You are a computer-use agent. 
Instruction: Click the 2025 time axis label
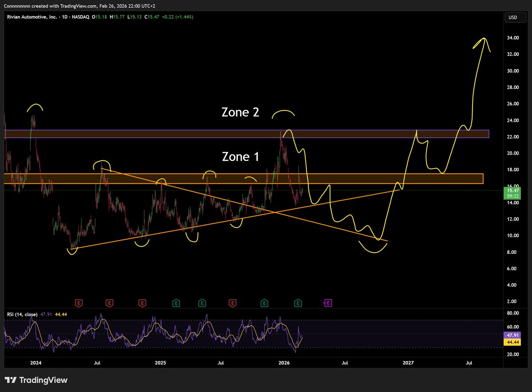pos(160,363)
